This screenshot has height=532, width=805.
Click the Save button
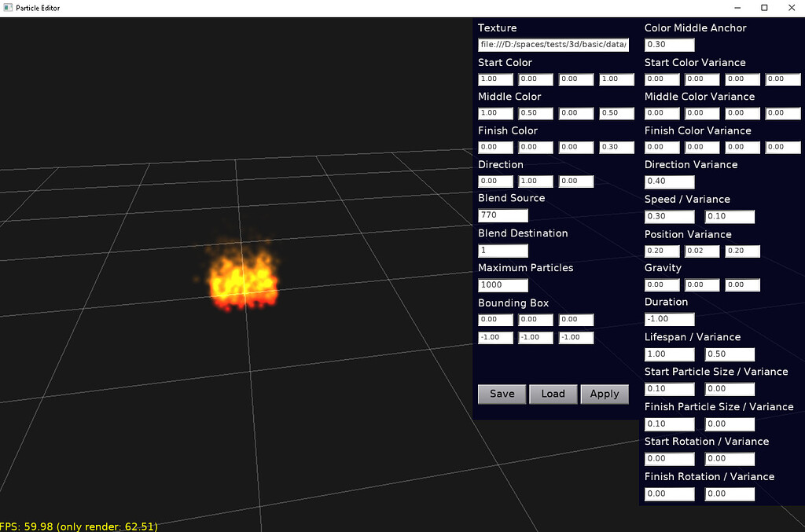tap(502, 394)
